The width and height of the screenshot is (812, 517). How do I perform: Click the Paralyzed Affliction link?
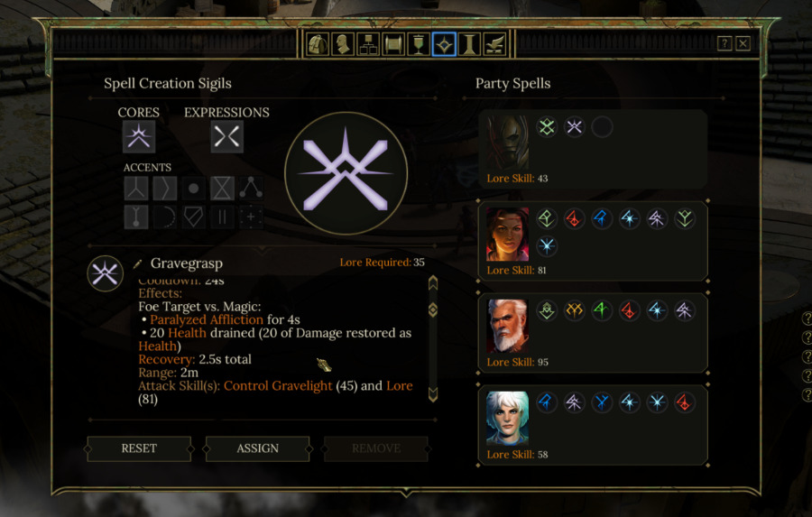point(207,319)
